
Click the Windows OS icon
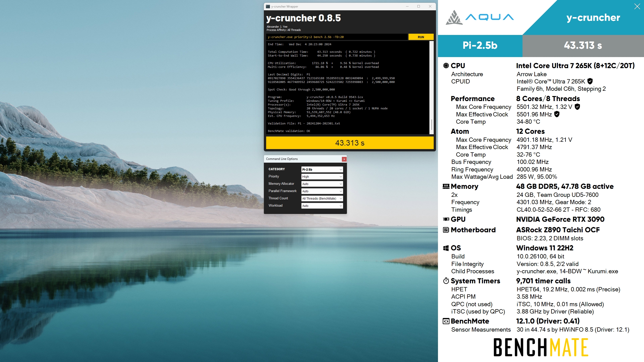(x=446, y=248)
